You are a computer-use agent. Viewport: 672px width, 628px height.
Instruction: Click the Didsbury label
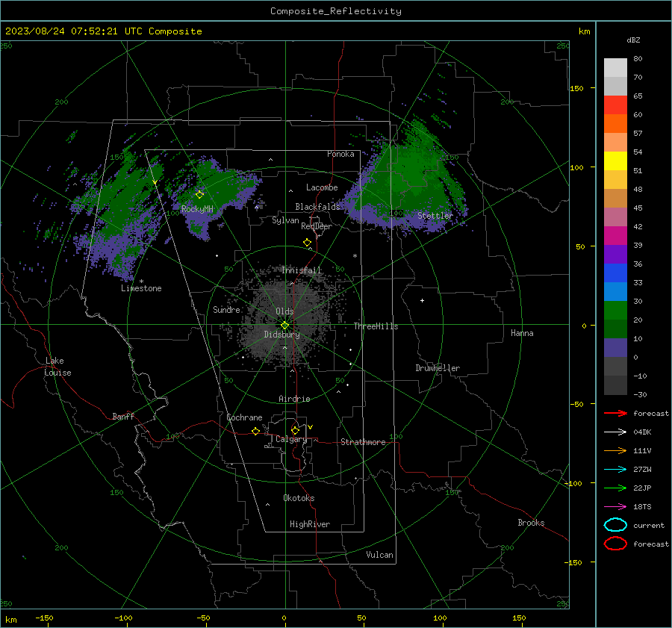click(282, 335)
